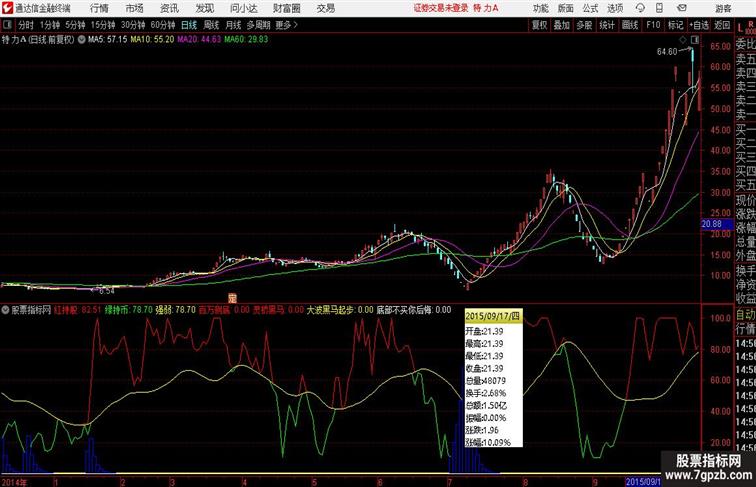Switch to the 60分钟 period tab
The image size is (756, 487).
coord(163,25)
